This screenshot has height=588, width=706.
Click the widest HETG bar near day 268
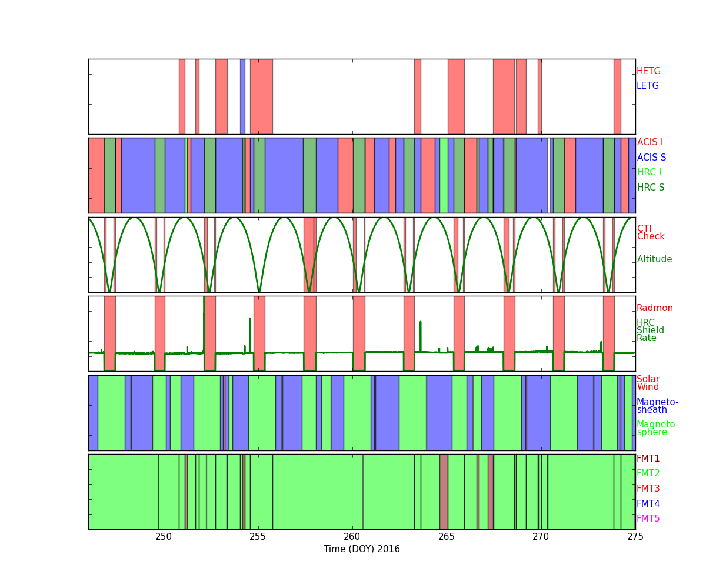pos(504,96)
